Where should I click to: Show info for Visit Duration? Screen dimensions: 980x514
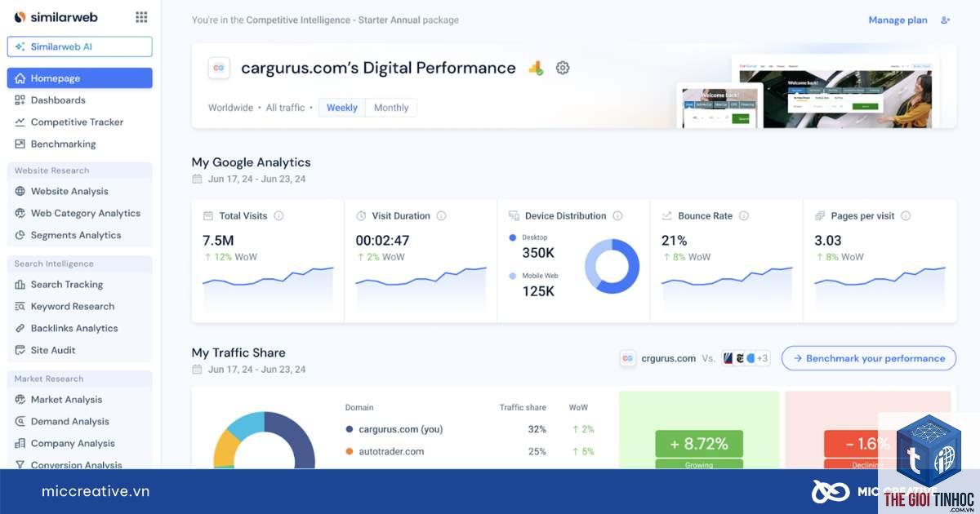[x=441, y=216]
